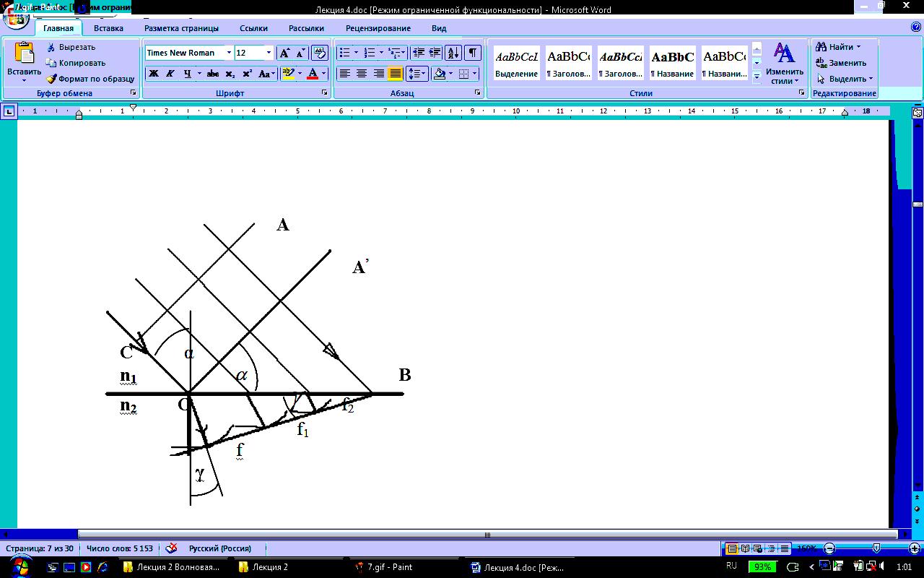The height and width of the screenshot is (578, 924).
Task: Apply the bold Название style
Action: (x=672, y=64)
